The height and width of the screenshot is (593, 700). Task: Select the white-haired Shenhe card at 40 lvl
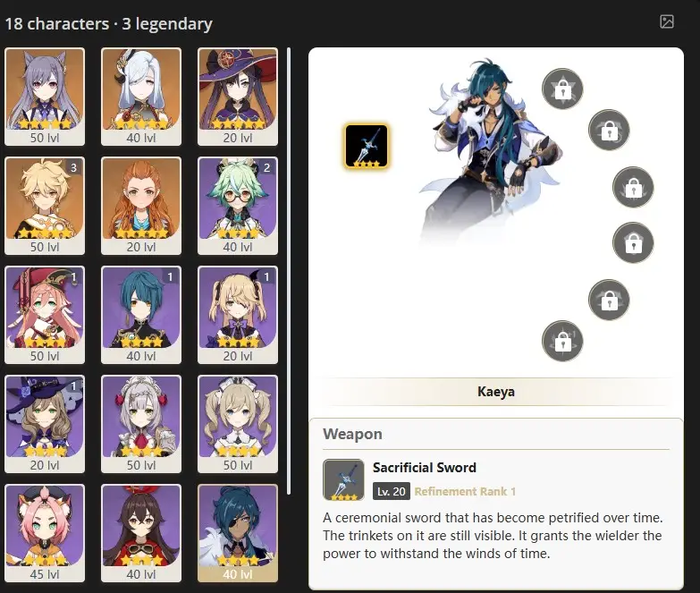[141, 97]
